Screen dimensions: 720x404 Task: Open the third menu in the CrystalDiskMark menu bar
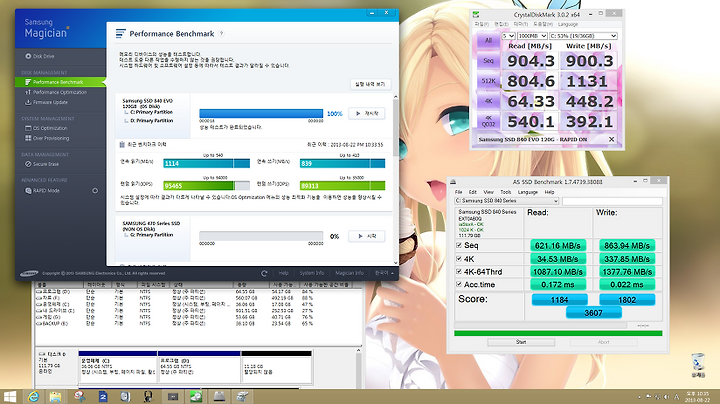(521, 24)
